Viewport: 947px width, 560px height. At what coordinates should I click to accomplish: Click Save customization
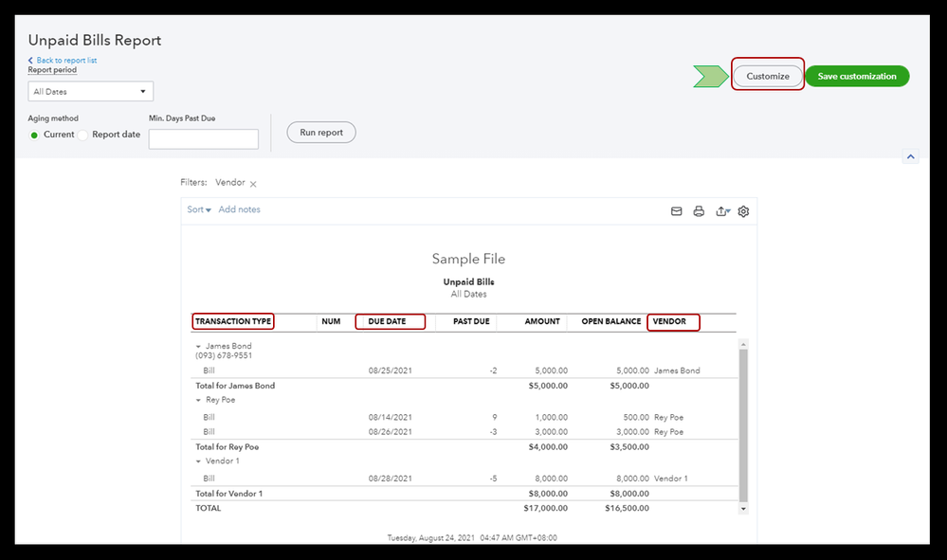pos(857,76)
